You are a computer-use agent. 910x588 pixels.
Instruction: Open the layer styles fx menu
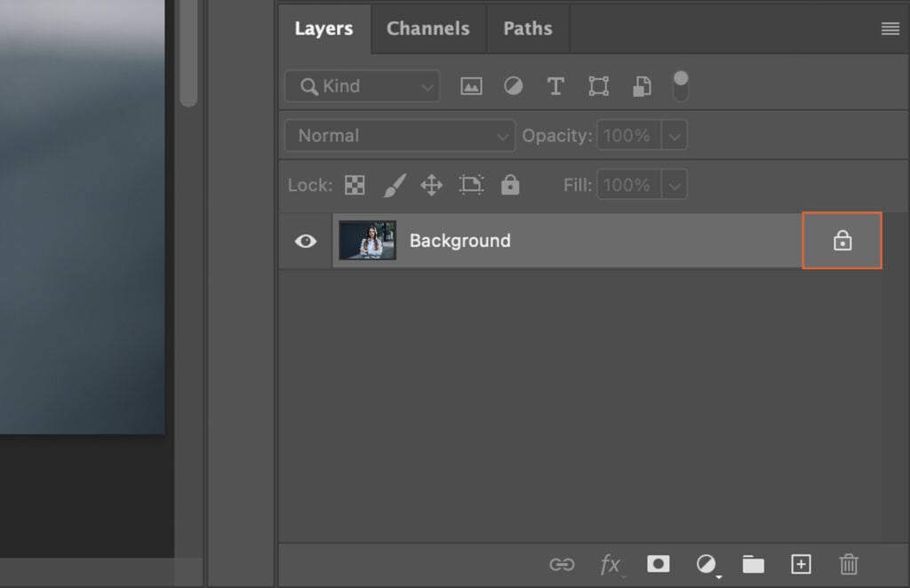611,564
